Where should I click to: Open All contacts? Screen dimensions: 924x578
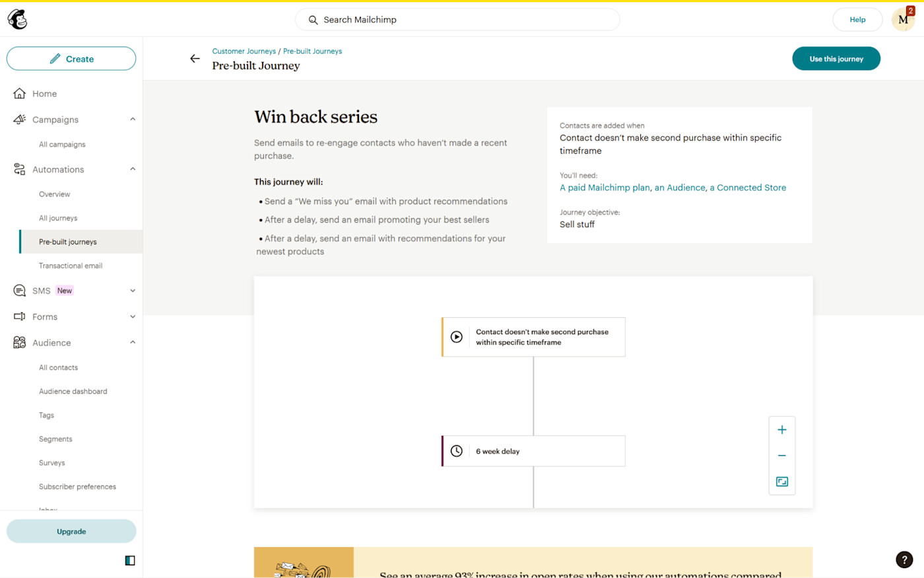[58, 368]
